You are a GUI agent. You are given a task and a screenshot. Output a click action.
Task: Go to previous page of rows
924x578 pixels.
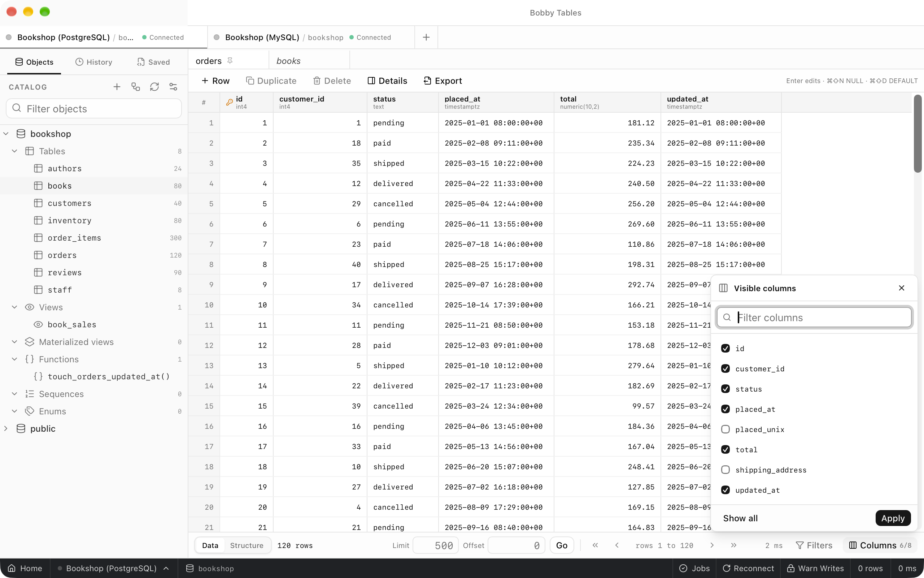(x=617, y=545)
